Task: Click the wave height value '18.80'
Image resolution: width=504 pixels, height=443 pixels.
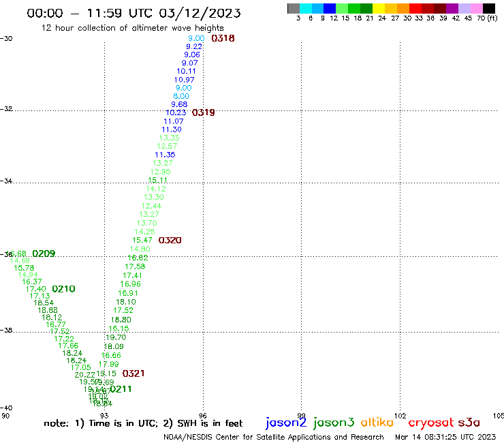Action: click(121, 320)
